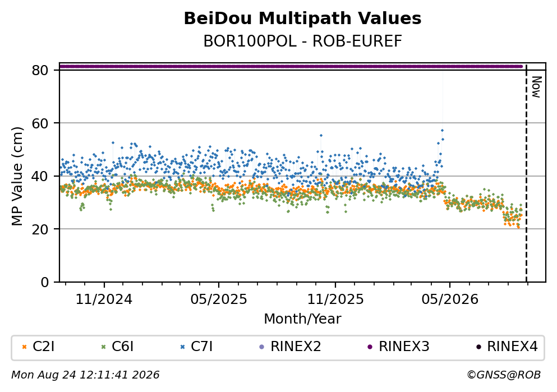Viewport: 557px width, 392px height.
Task: Click the dark RINEX4 legend dot
Action: point(478,347)
